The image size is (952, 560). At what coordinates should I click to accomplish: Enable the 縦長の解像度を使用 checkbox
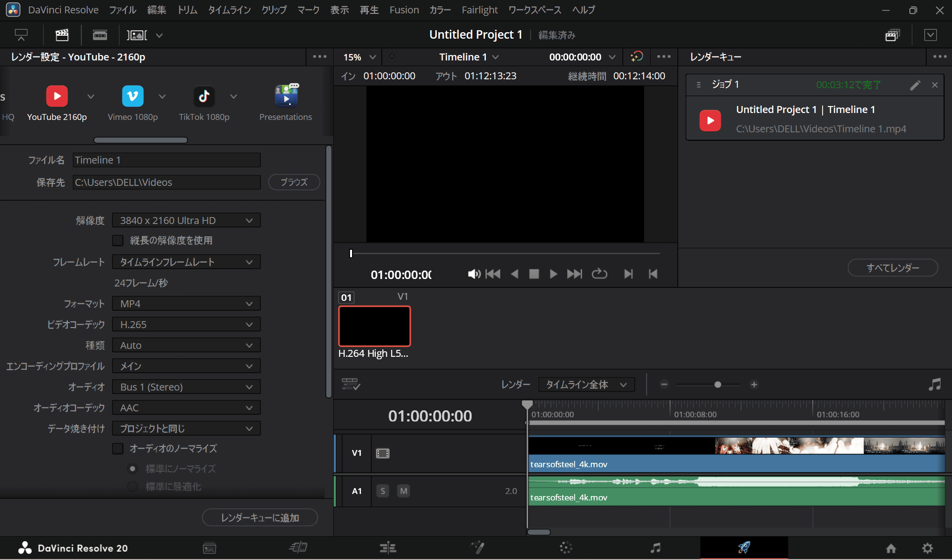point(118,240)
